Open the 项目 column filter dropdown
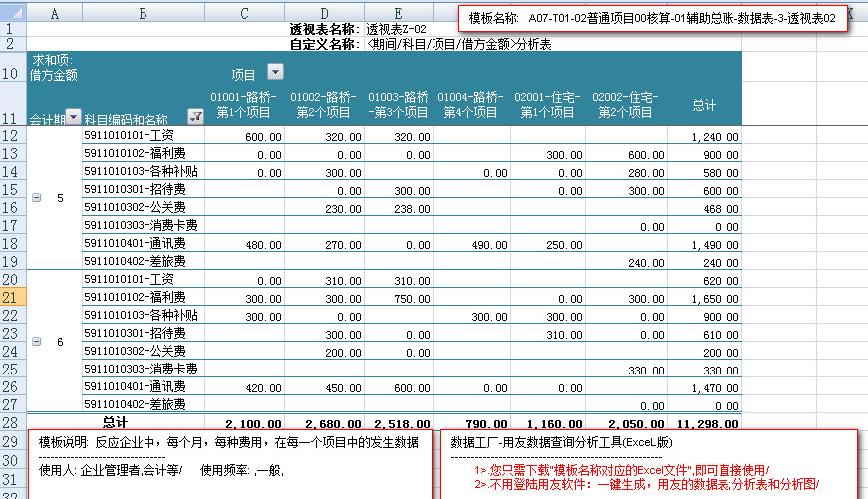This screenshot has width=868, height=499. 276,72
